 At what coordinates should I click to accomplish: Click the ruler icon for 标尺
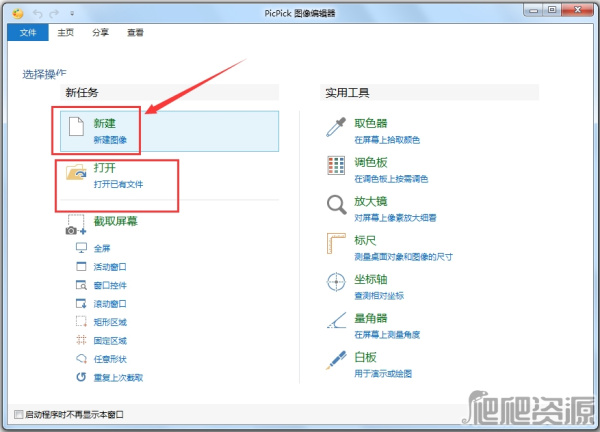click(x=336, y=243)
